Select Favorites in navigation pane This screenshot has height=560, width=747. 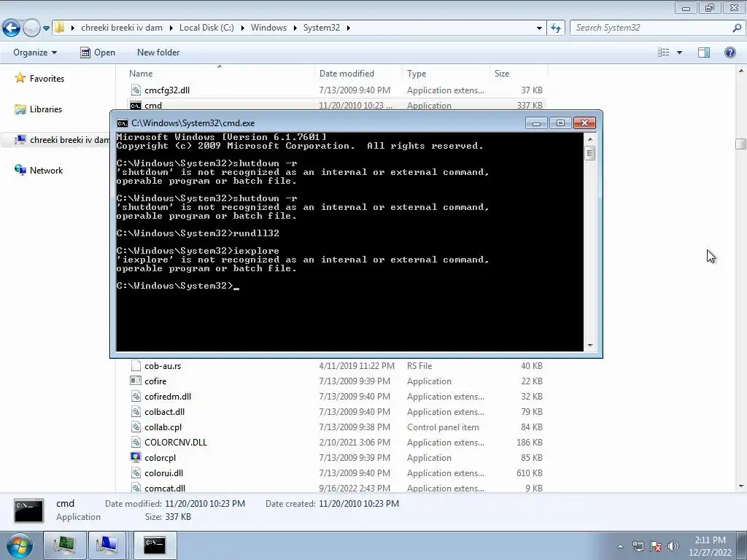point(47,79)
